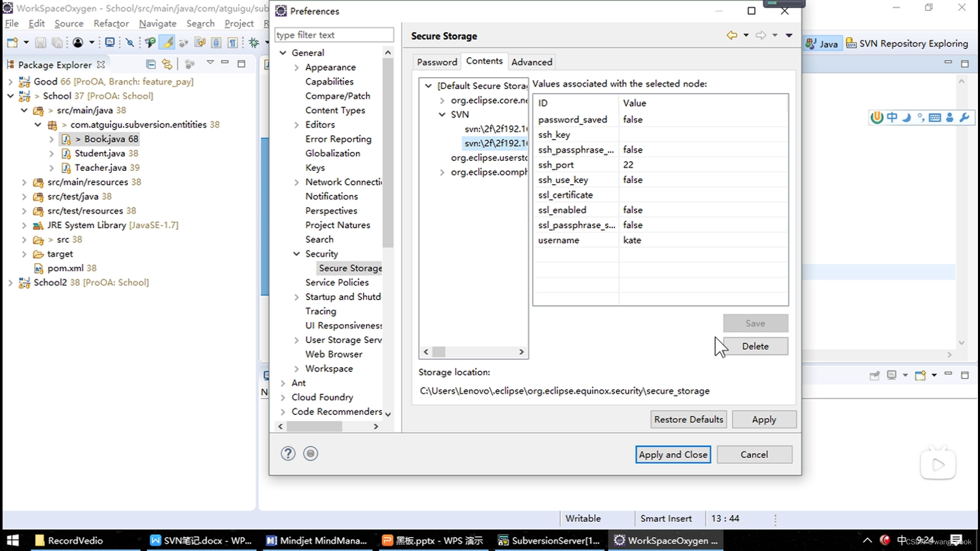The height and width of the screenshot is (551, 980).
Task: Open the preferences view menu triangle
Action: 789,35
